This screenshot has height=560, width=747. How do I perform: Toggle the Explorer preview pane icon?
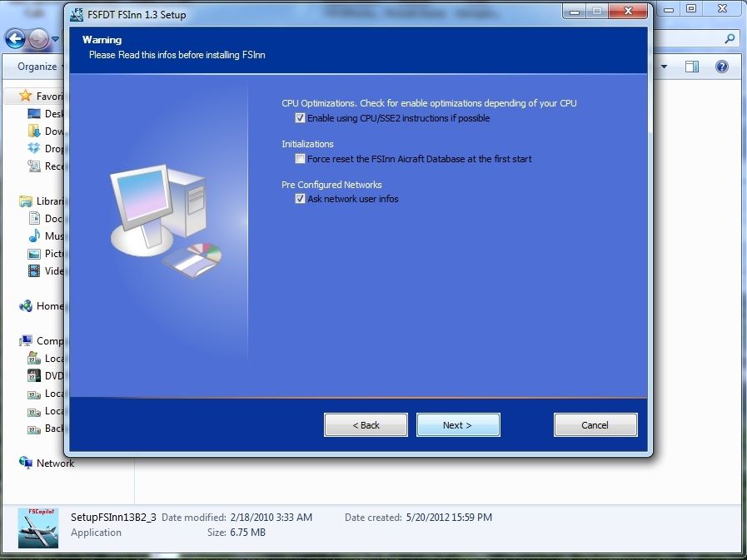coord(692,67)
